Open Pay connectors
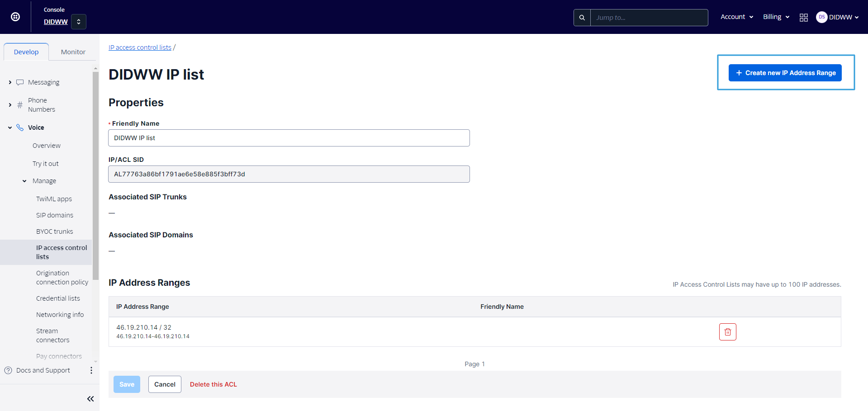 tap(59, 356)
